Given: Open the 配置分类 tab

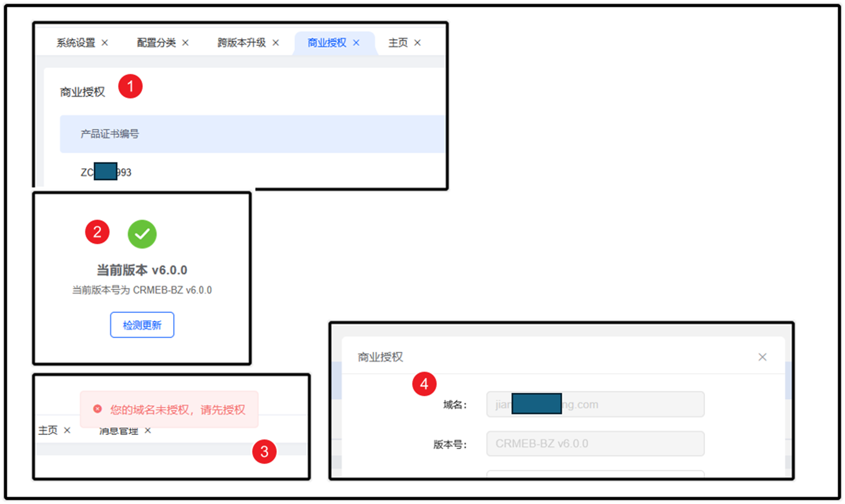Looking at the screenshot, I should pos(156,43).
